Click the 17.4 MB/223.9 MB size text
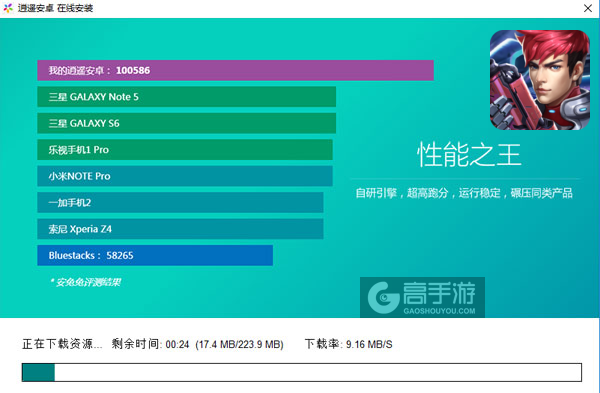 pos(240,344)
